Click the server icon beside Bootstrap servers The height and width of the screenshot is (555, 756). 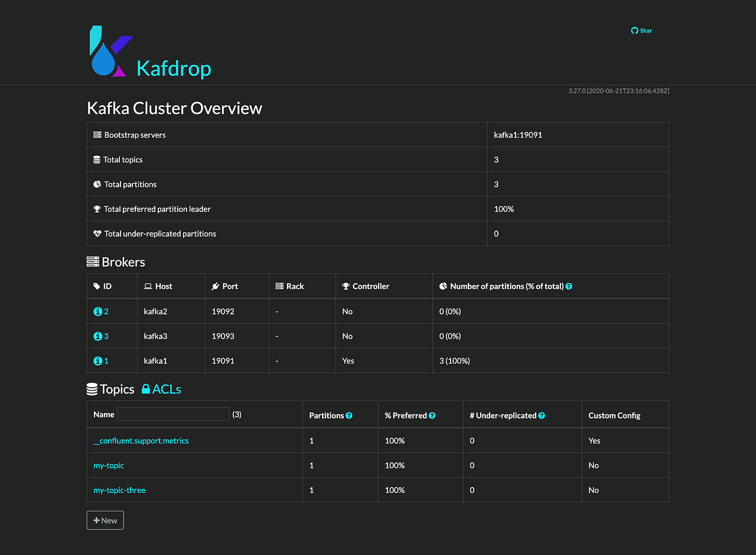[96, 134]
